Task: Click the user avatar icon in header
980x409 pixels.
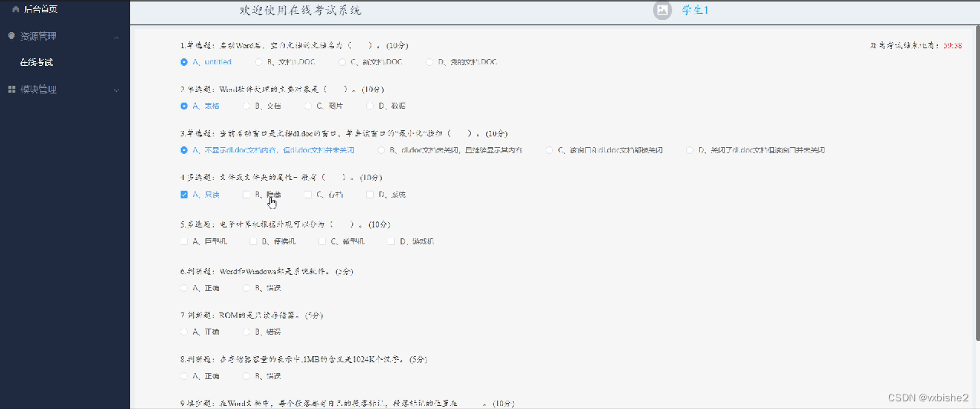Action: 662,10
